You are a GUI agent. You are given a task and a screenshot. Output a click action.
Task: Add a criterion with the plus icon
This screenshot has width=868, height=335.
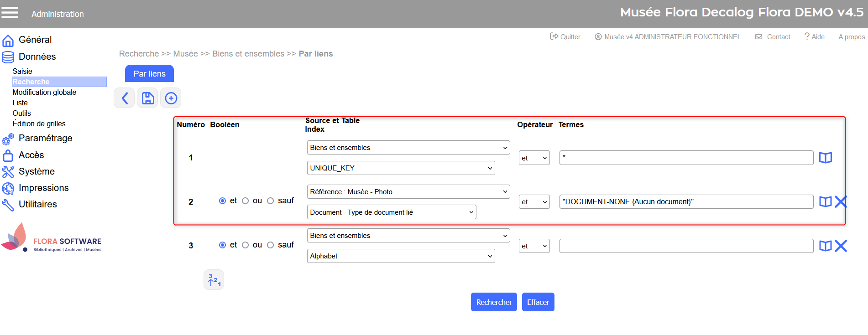171,98
